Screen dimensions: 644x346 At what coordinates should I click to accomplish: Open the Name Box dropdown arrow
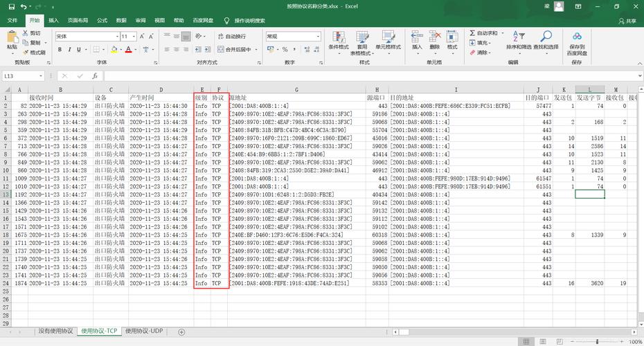click(41, 76)
